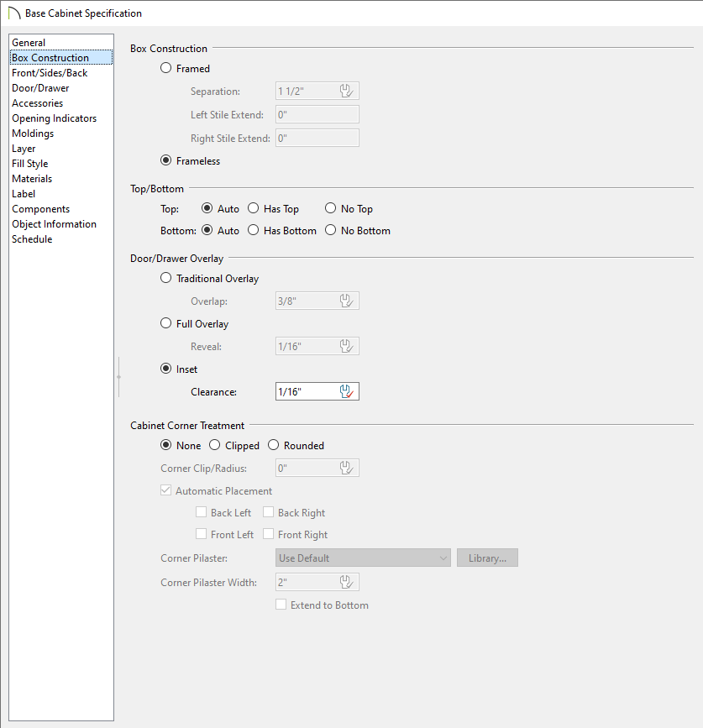
Task: Choose the No Bottom option
Action: point(330,230)
